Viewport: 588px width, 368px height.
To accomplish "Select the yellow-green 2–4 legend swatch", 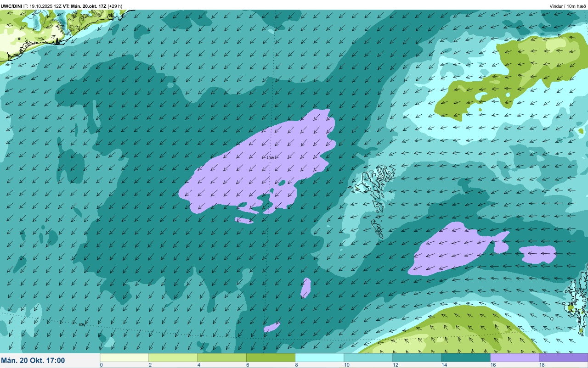I will point(173,357).
